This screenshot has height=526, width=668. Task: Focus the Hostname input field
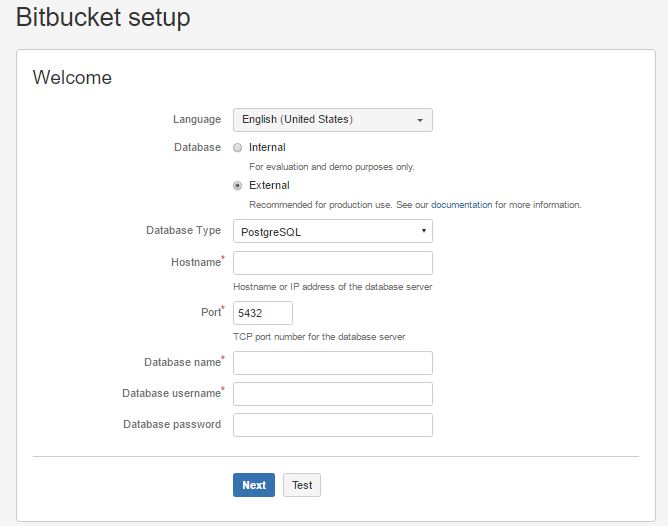pos(332,263)
